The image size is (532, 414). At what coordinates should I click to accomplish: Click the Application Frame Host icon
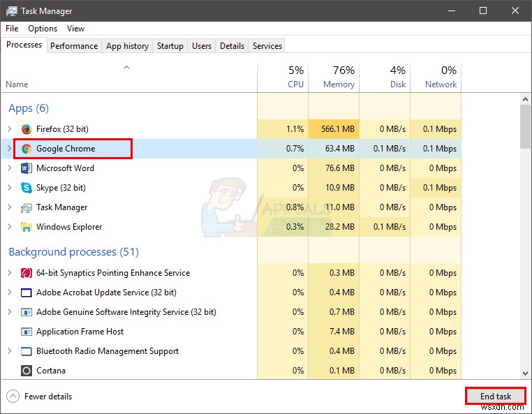pyautogui.click(x=26, y=332)
